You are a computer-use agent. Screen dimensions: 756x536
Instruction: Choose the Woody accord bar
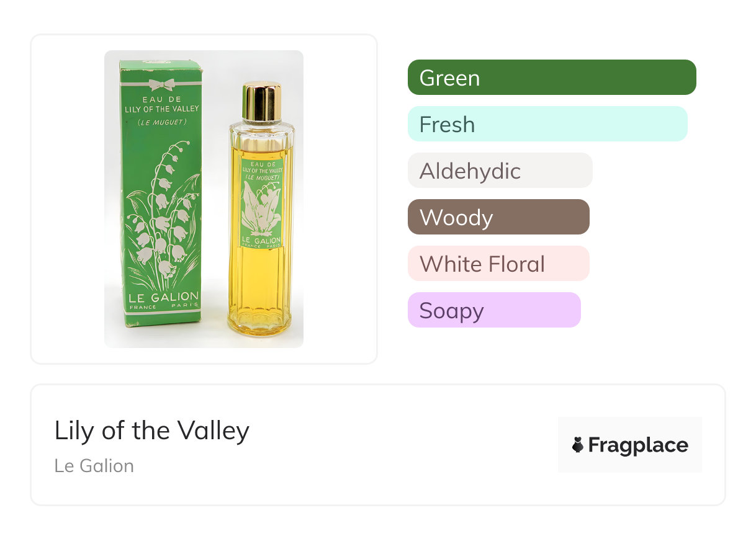498,217
